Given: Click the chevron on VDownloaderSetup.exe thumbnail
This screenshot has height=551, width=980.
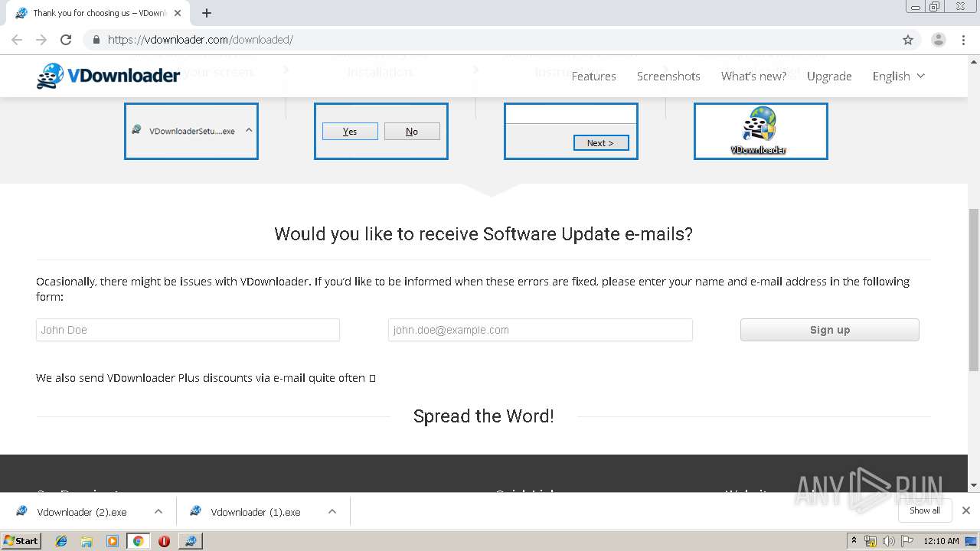Looking at the screenshot, I should (249, 130).
